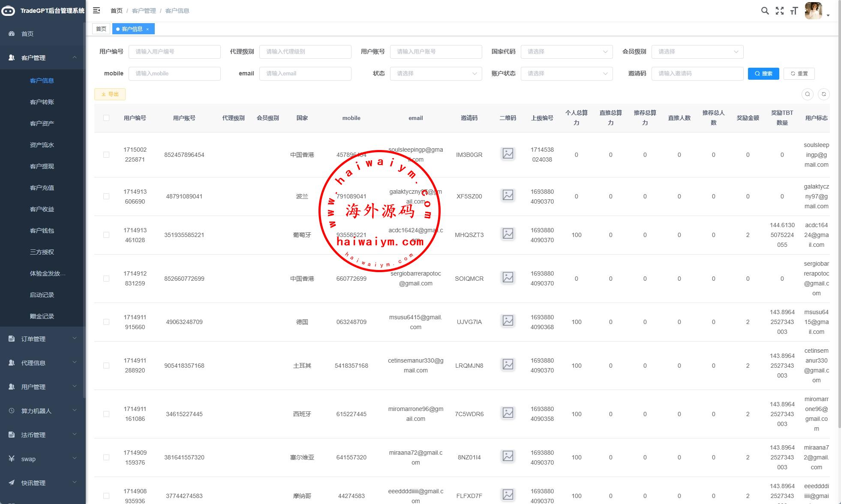The image size is (841, 504).
Task: Close the 客户信息 tab with x icon
Action: click(x=147, y=29)
